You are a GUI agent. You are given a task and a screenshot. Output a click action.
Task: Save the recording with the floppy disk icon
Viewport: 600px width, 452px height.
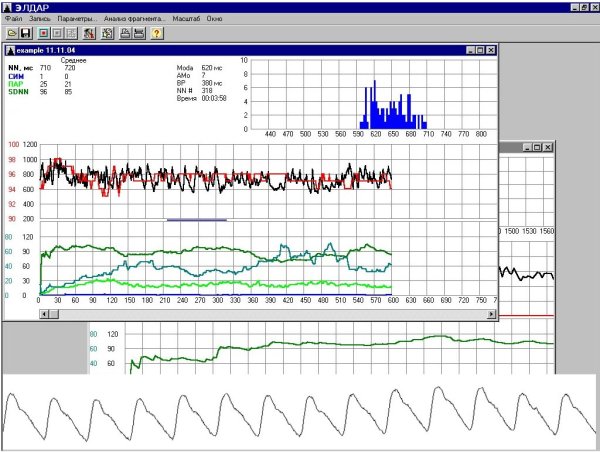[26, 33]
